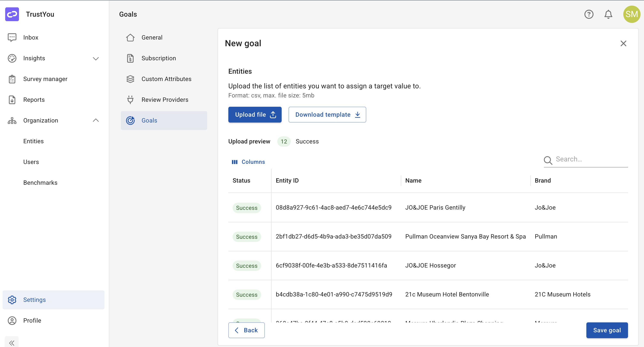
Task: Click the Review Providers plug icon
Action: coord(130,100)
